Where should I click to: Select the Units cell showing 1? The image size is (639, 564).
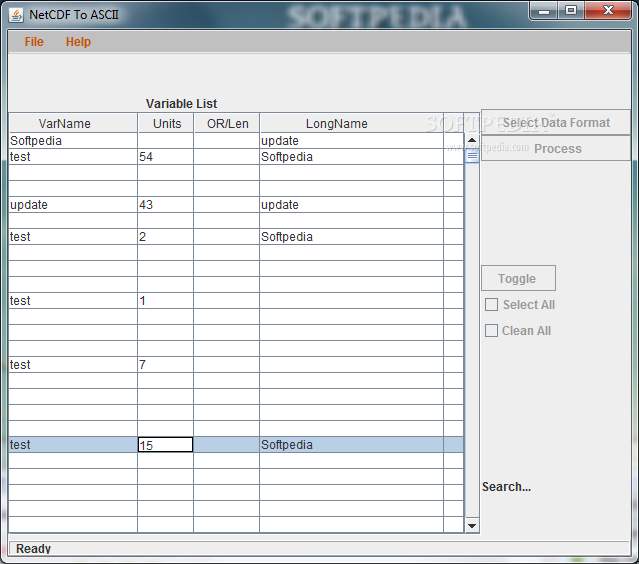click(166, 301)
